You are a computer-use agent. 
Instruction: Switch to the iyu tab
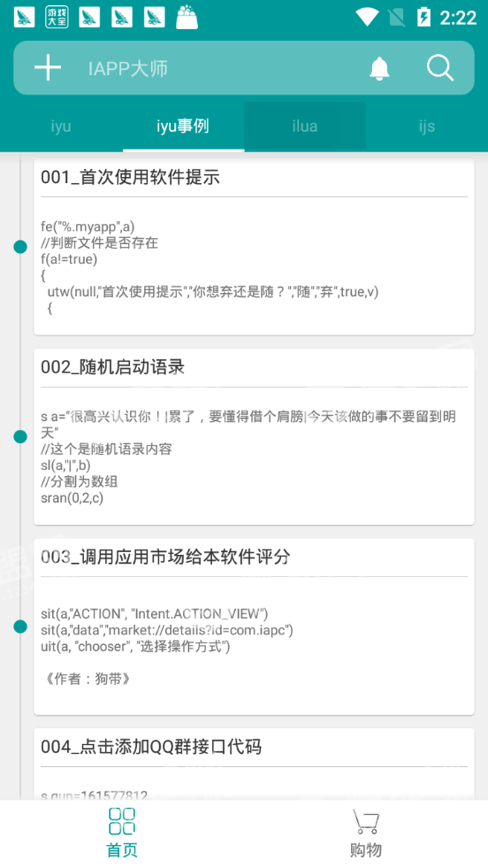pyautogui.click(x=61, y=127)
